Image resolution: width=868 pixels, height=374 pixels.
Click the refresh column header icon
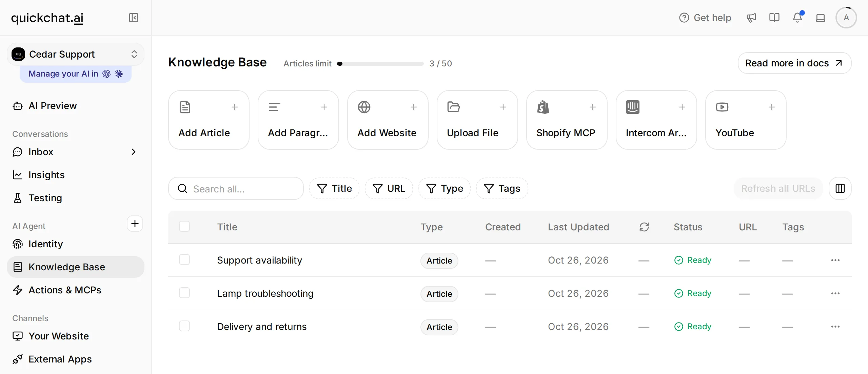click(644, 227)
